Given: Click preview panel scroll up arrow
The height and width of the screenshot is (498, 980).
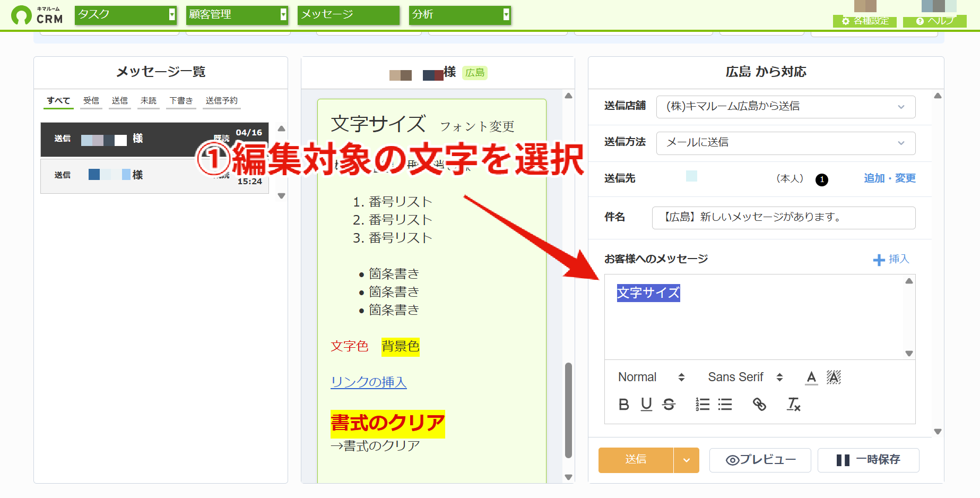Looking at the screenshot, I should click(568, 96).
